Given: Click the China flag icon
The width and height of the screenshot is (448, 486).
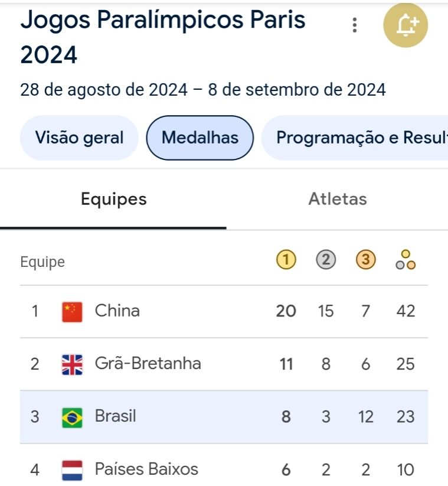Looking at the screenshot, I should click(72, 311).
